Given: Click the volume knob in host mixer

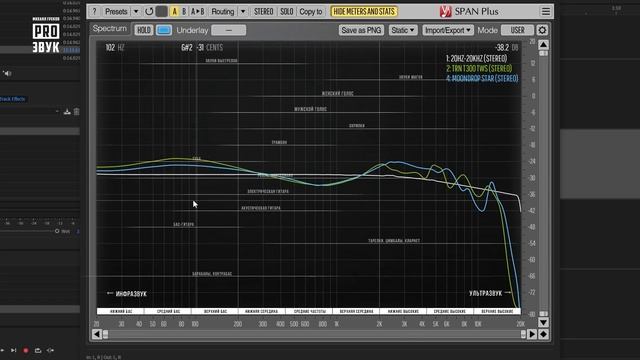Looking at the screenshot, I should pyautogui.click(x=57, y=231).
